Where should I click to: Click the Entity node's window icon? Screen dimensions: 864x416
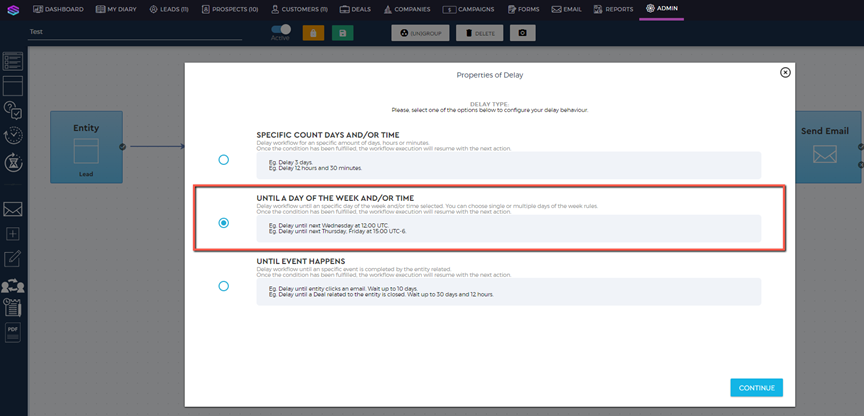(x=86, y=151)
